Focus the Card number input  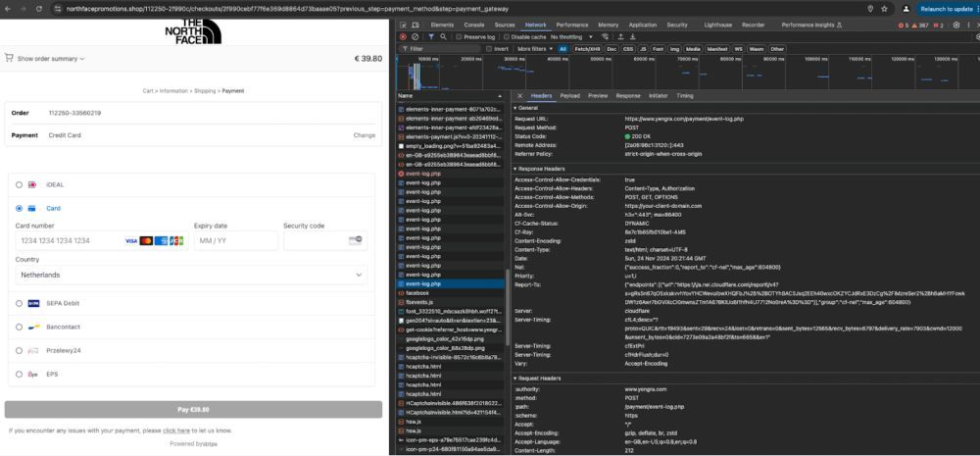[102, 240]
